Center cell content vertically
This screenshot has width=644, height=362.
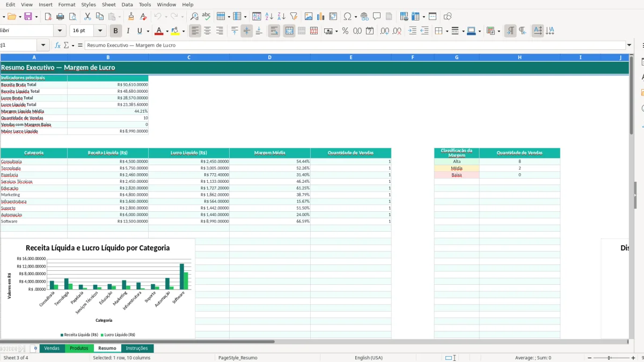pyautogui.click(x=246, y=31)
